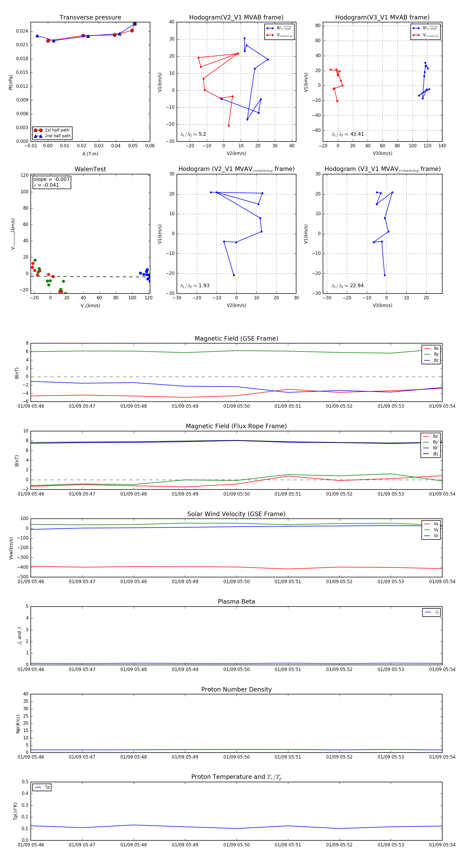Click '01/09 05:46' tick under Proton Temperature plot
The image size is (473, 868).
coord(31,845)
